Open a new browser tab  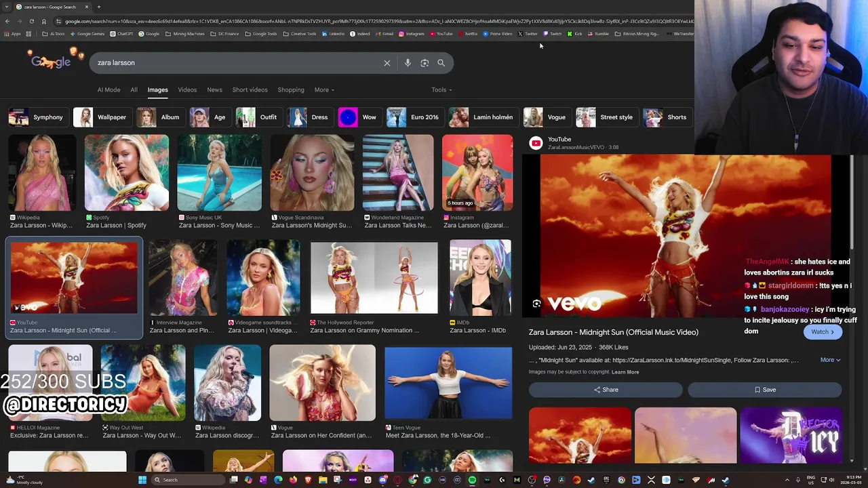point(98,7)
